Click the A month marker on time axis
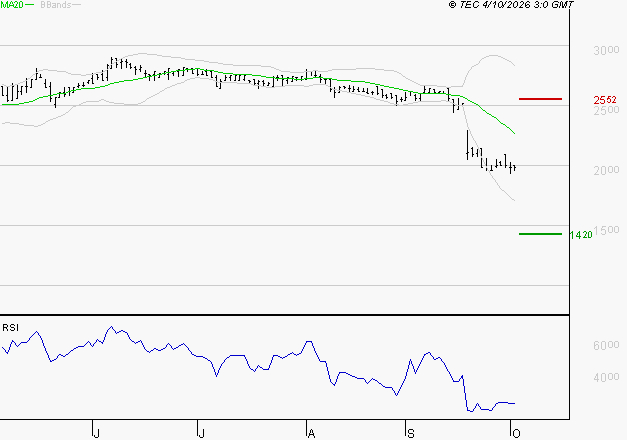 coord(312,433)
